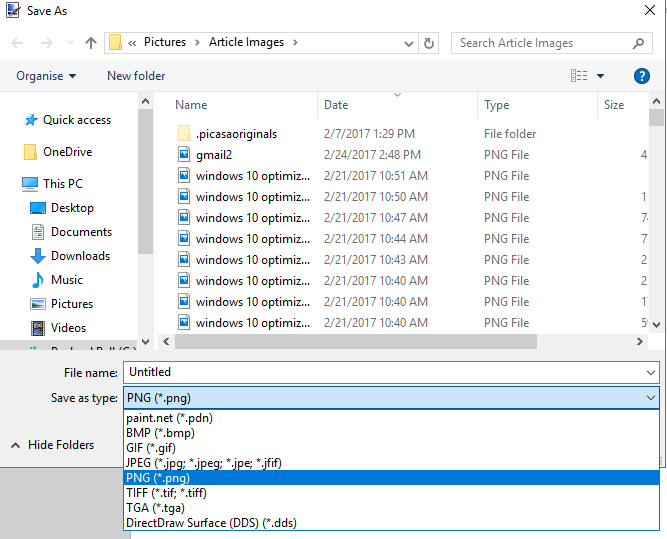Click the .picasaoriginals folder icon
Screen dimensions: 667x539
click(x=184, y=134)
